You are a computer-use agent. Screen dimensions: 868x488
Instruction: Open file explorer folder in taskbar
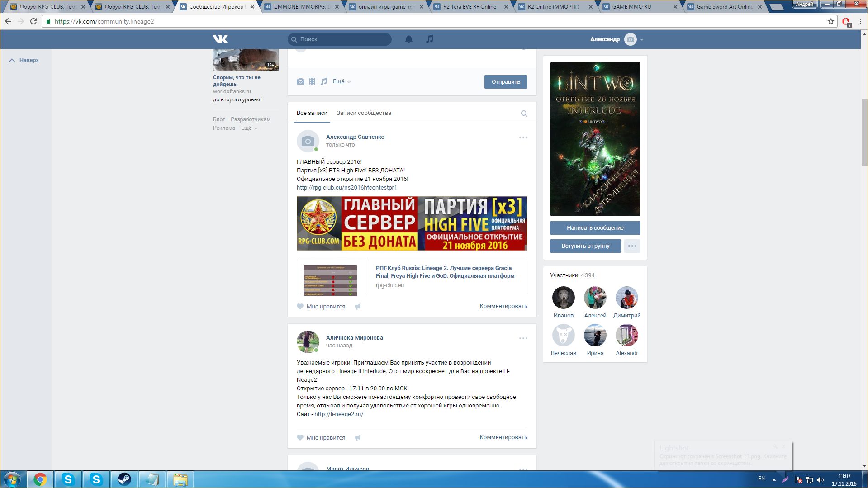tap(180, 479)
